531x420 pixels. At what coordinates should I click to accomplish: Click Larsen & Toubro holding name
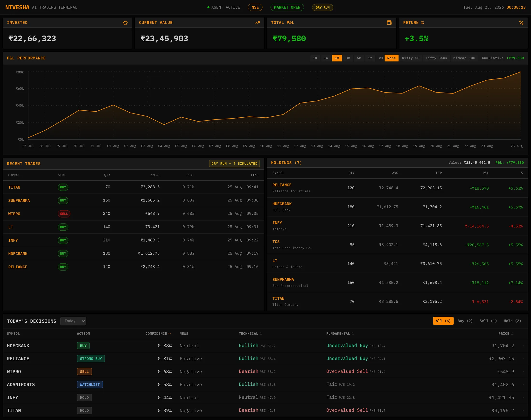pyautogui.click(x=287, y=267)
